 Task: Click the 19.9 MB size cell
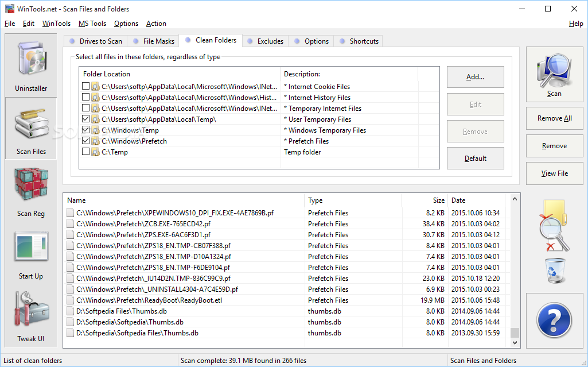(432, 300)
